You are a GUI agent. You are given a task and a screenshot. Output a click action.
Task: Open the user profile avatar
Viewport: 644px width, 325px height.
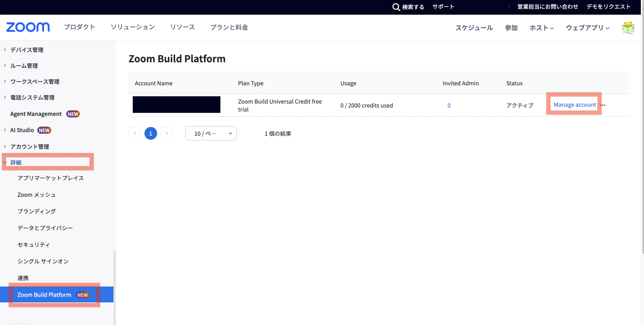point(628,28)
